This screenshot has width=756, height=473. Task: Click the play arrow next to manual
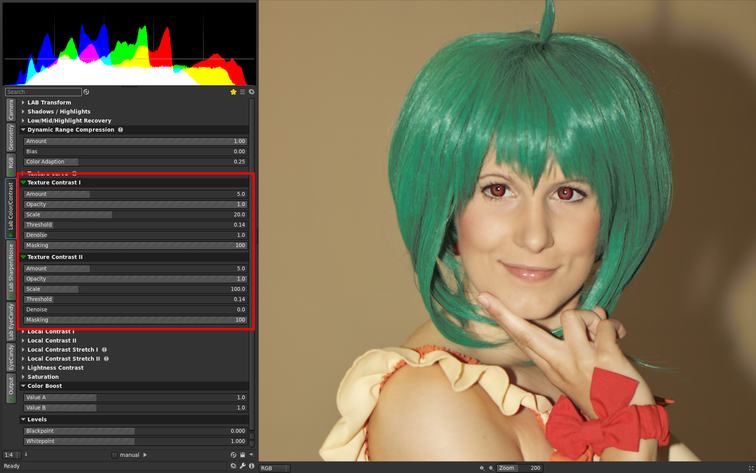pos(145,455)
